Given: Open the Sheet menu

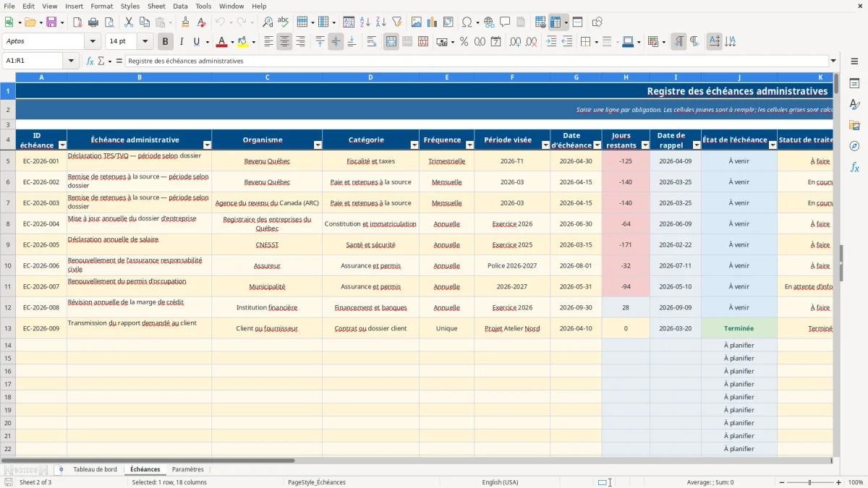Looking at the screenshot, I should point(156,6).
